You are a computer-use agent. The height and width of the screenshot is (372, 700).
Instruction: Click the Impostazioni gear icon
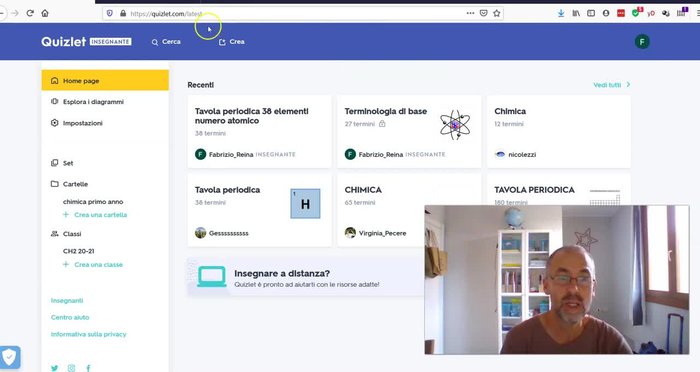coord(54,123)
